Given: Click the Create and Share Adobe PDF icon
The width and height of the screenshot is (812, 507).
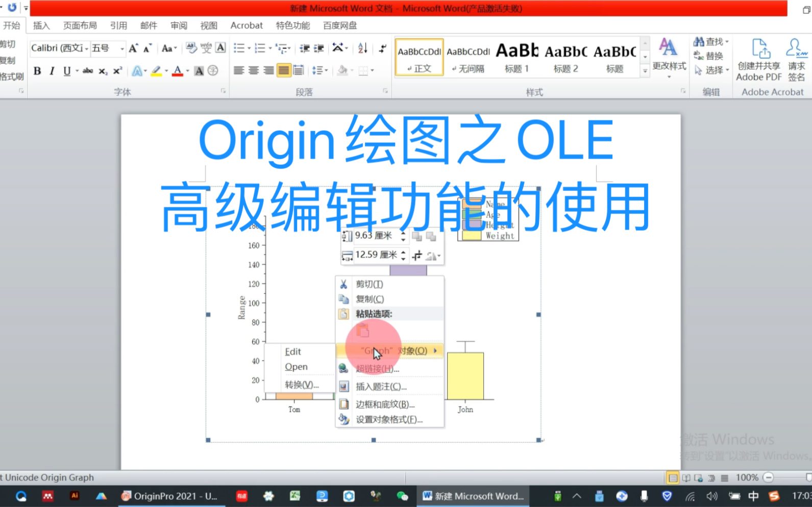Looking at the screenshot, I should 759,60.
